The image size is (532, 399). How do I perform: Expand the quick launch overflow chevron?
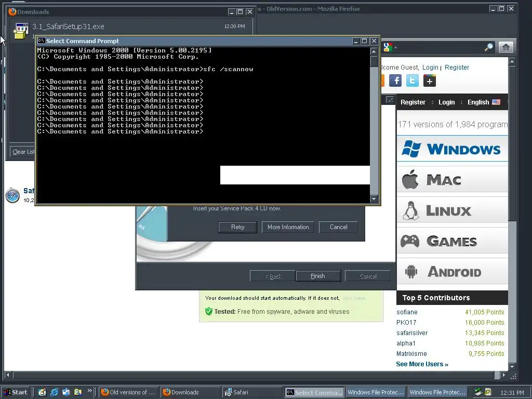[89, 391]
